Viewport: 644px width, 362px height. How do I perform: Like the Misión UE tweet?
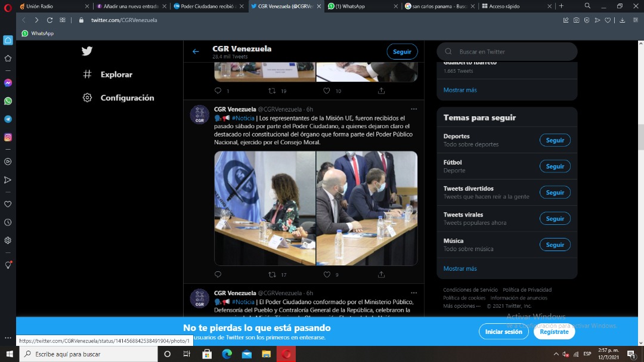pos(326,274)
